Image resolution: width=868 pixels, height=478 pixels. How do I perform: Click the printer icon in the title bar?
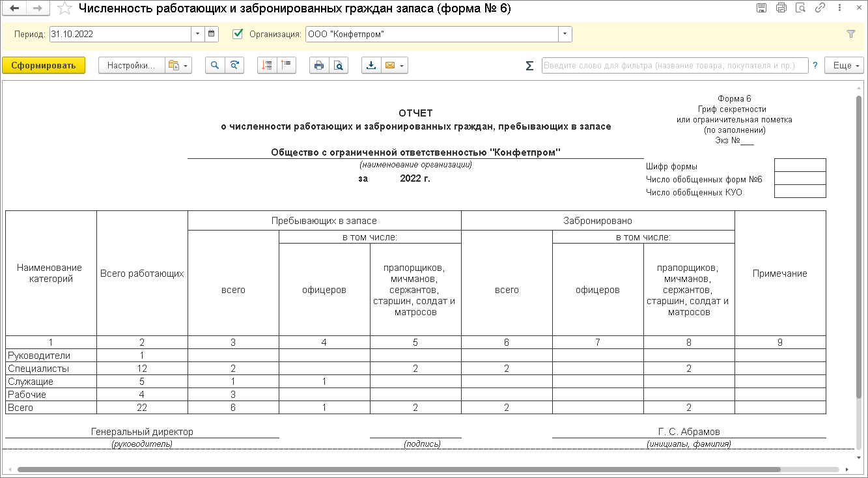(x=781, y=8)
